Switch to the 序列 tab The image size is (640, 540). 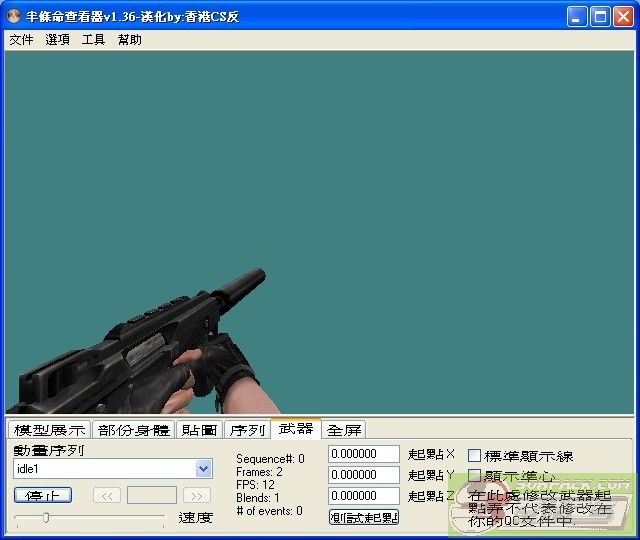[247, 430]
